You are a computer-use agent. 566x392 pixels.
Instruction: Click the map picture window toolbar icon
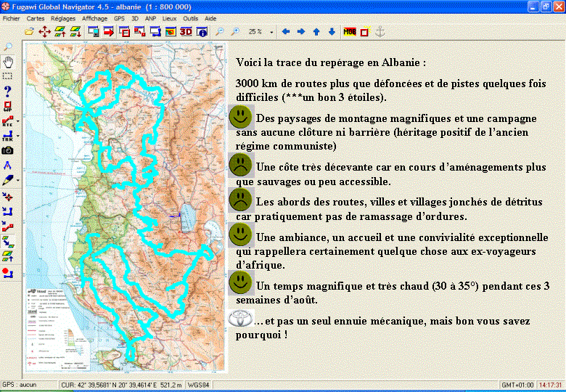[171, 32]
